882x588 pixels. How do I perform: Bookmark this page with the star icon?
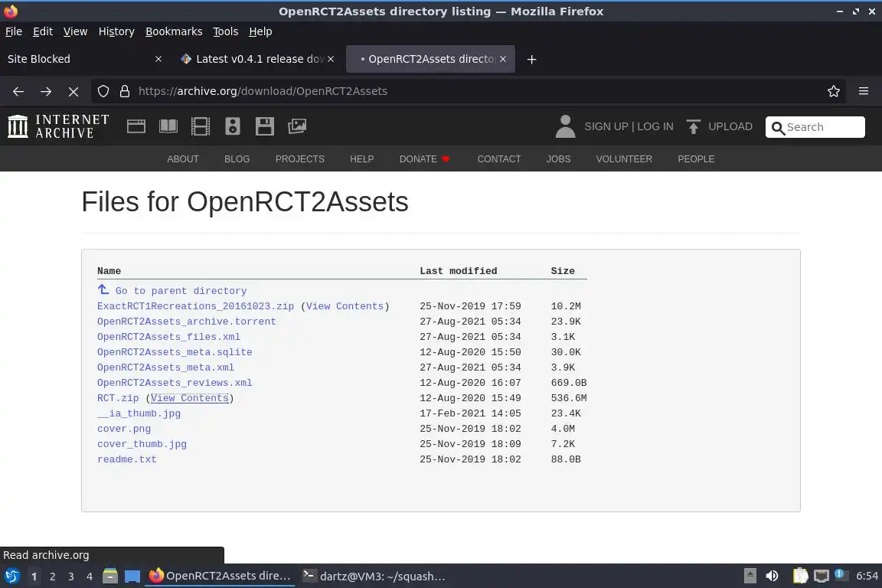834,91
